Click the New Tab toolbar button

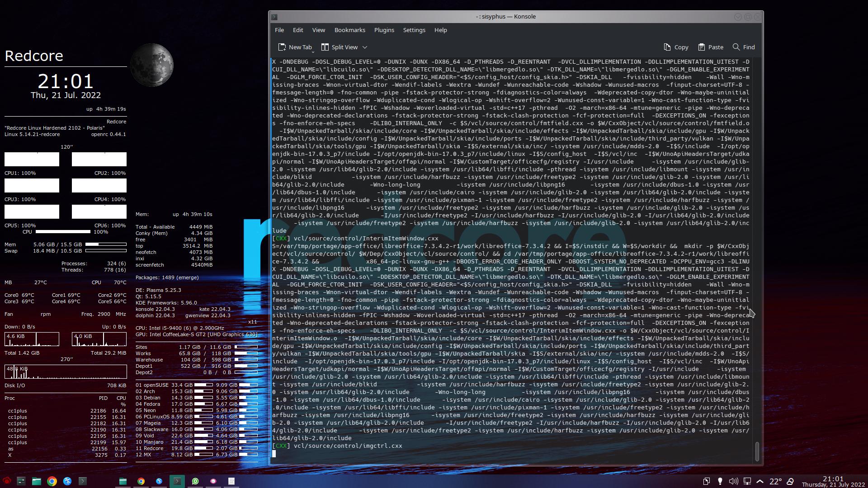pos(295,47)
